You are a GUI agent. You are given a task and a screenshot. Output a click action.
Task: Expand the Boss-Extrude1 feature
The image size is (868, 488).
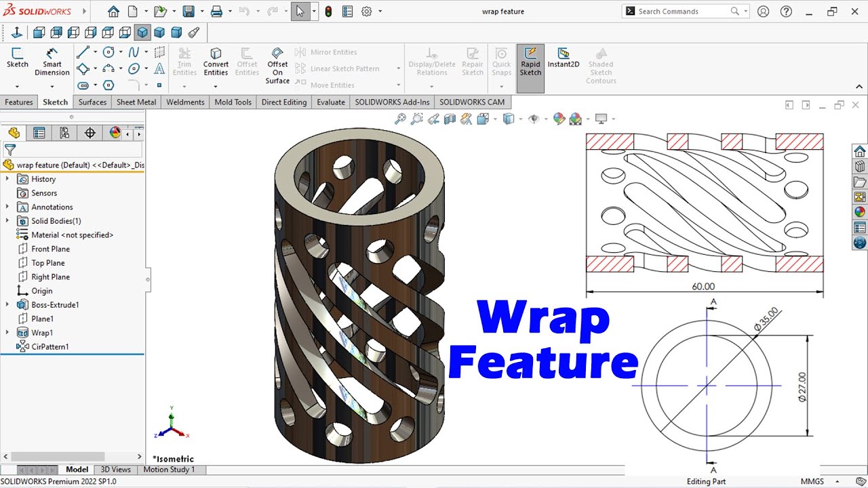point(7,305)
